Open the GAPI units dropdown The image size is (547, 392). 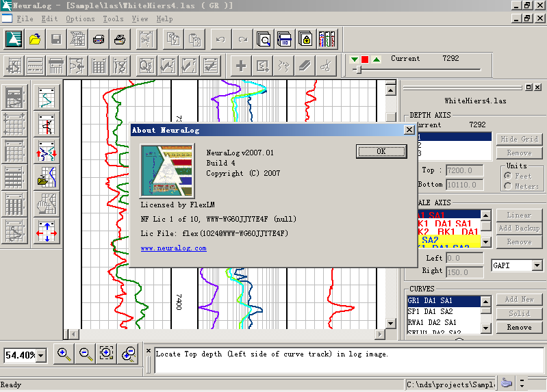537,265
